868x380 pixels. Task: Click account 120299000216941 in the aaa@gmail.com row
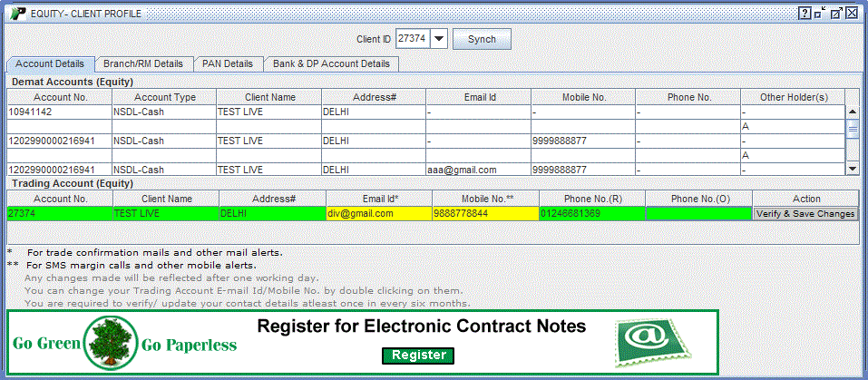(59, 170)
